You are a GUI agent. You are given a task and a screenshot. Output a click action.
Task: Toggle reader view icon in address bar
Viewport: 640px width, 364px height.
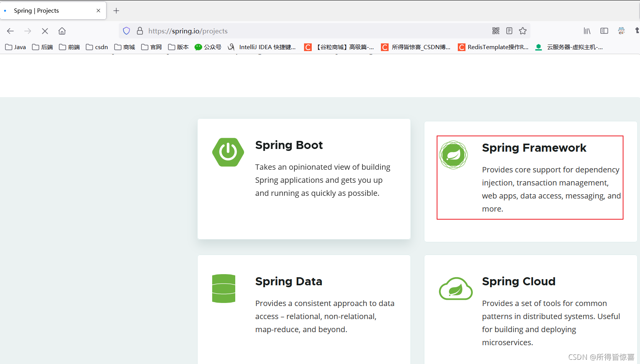[x=509, y=31]
